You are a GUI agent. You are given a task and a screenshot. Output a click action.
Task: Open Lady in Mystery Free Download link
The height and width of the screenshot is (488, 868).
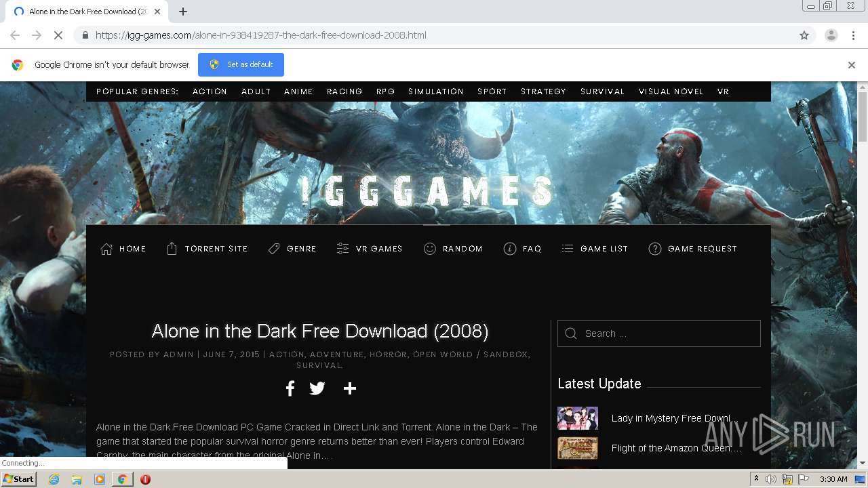click(674, 418)
